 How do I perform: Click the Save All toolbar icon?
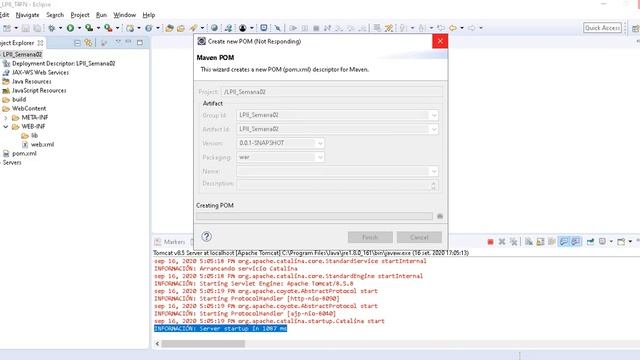(x=37, y=28)
